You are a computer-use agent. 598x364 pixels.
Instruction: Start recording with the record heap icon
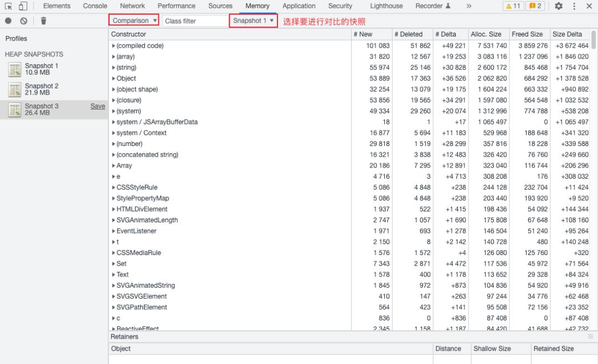click(x=8, y=20)
